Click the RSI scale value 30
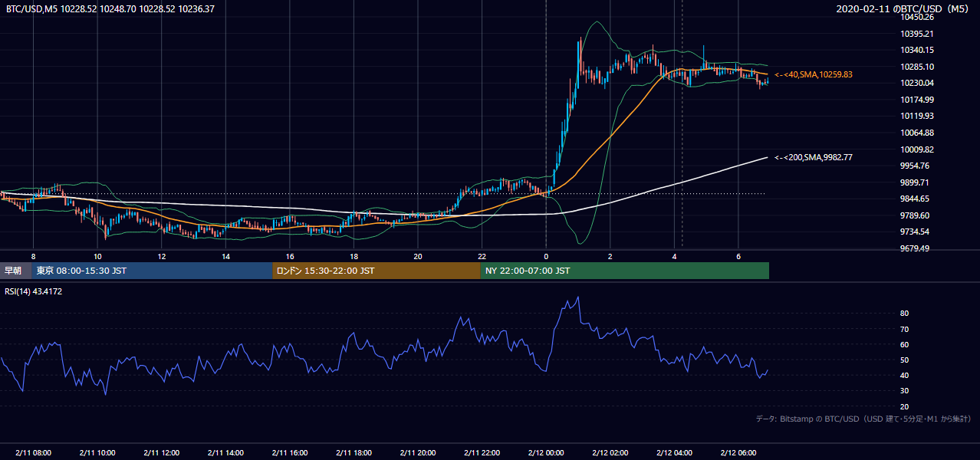 click(x=905, y=391)
